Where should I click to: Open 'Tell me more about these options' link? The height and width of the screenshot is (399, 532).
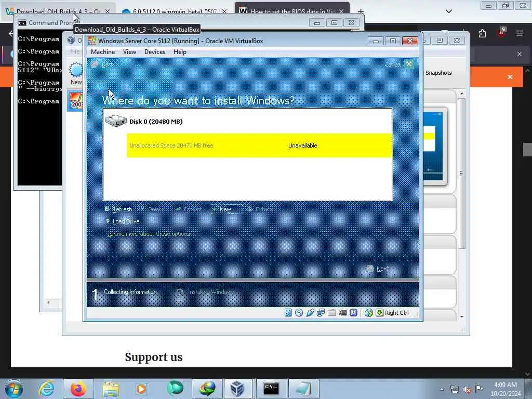click(x=149, y=234)
